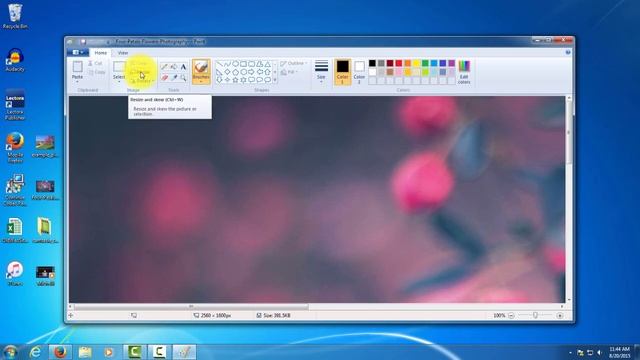Choose the Oval shape in first row
The height and width of the screenshot is (360, 640).
click(x=236, y=64)
